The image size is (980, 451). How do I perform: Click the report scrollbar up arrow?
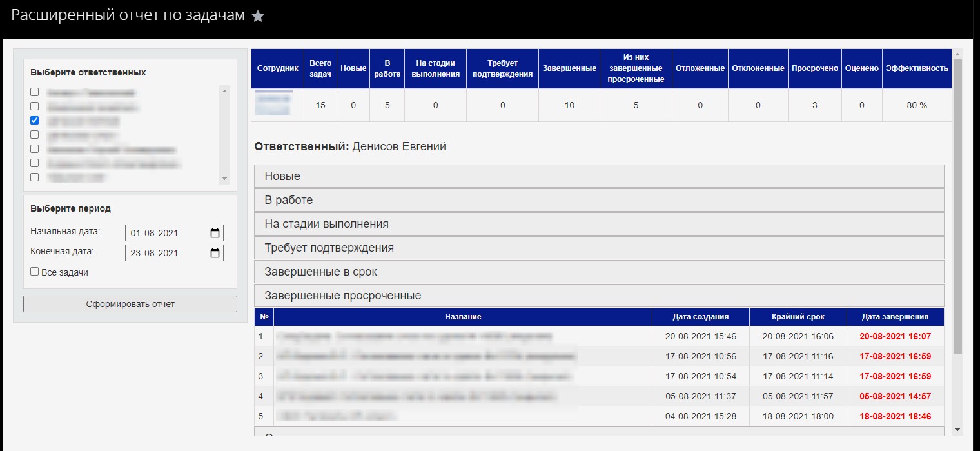(x=957, y=54)
